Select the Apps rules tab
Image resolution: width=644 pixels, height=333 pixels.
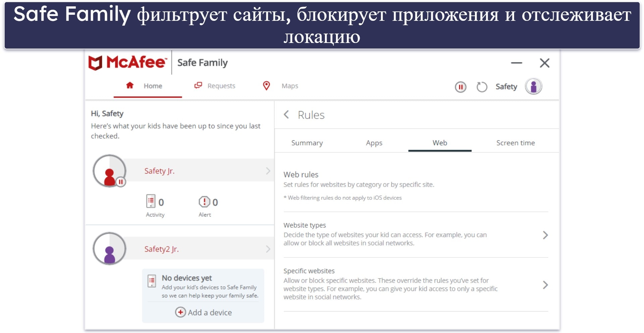(x=374, y=143)
